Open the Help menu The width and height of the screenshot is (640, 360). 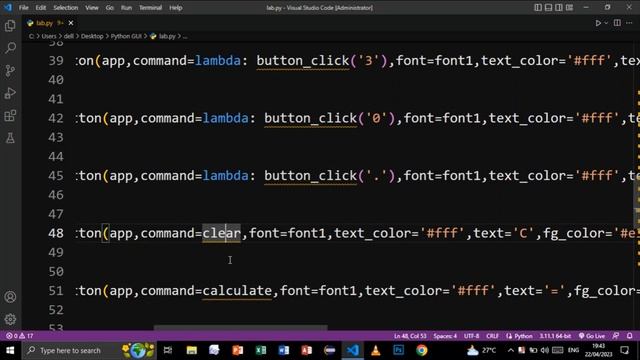176,8
